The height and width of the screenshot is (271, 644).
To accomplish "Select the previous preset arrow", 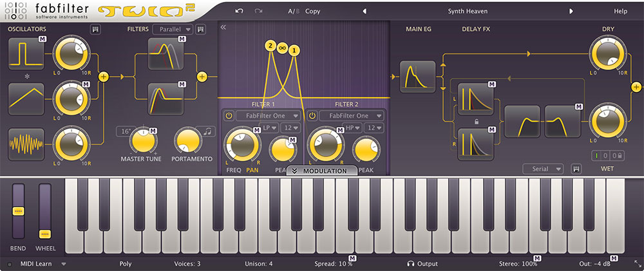I will tap(365, 12).
